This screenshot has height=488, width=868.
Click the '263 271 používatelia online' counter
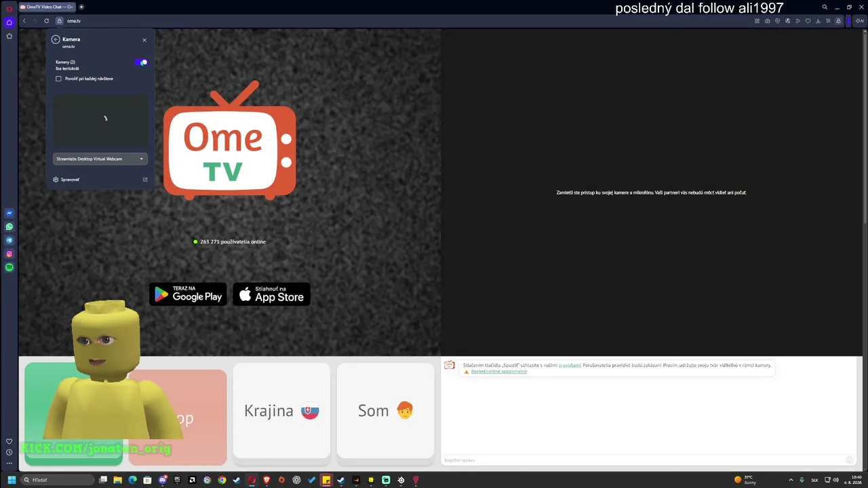click(x=229, y=242)
